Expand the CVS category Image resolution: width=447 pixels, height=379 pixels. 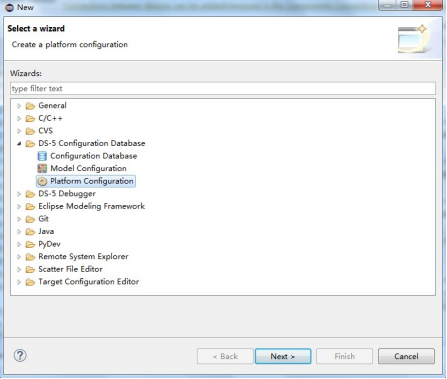pos(19,131)
